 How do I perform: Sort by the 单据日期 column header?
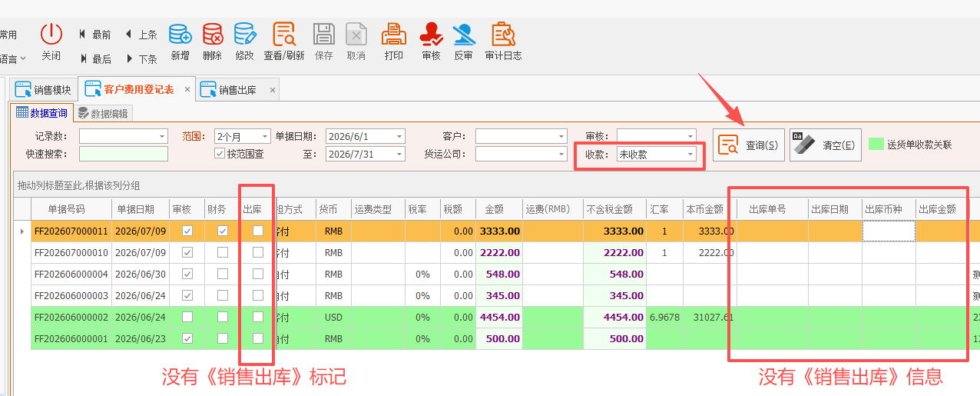coord(140,209)
